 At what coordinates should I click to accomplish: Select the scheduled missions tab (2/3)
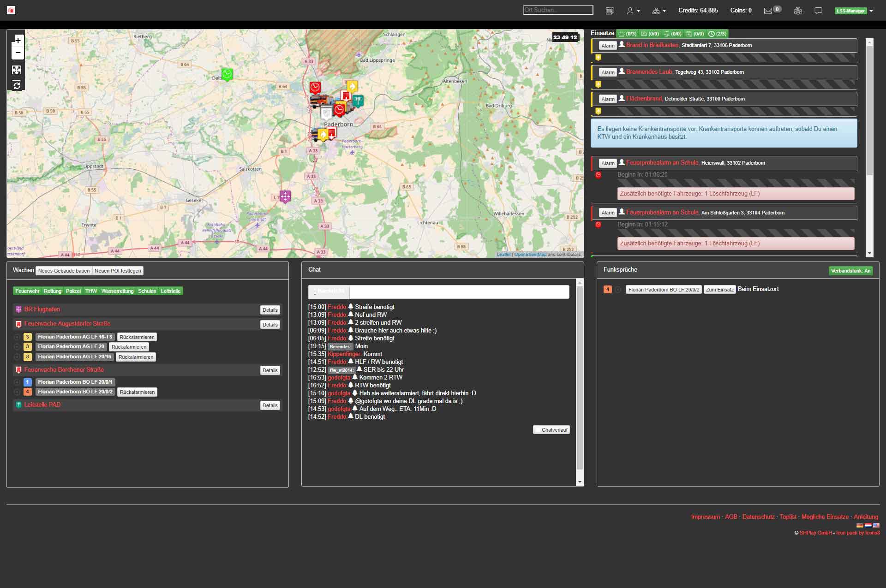[718, 34]
